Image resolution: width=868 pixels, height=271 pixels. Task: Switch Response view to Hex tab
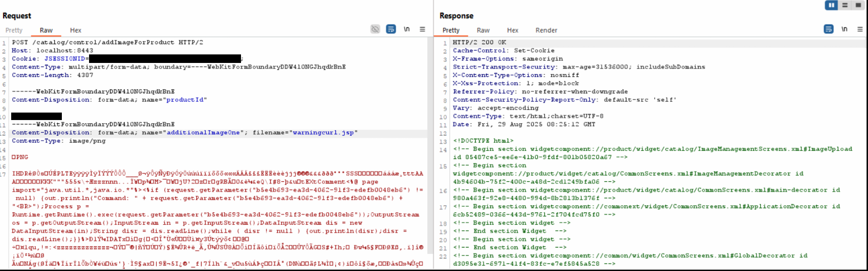tap(513, 30)
